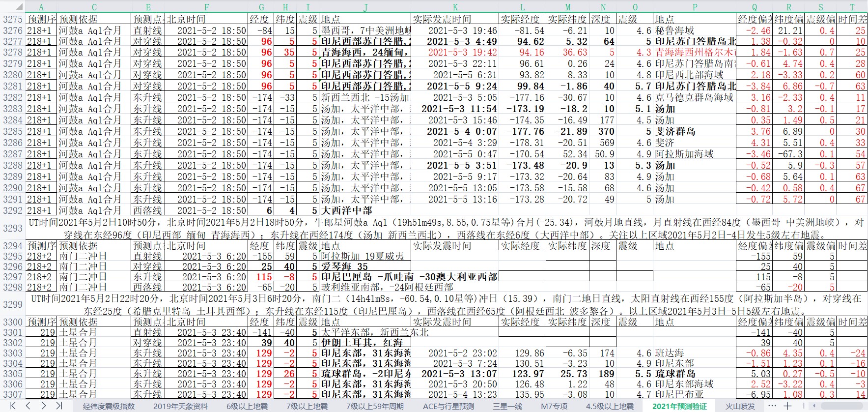Go to the first sheet tab arrow
Image resolution: width=868 pixels, height=412 pixels.
pos(13,406)
